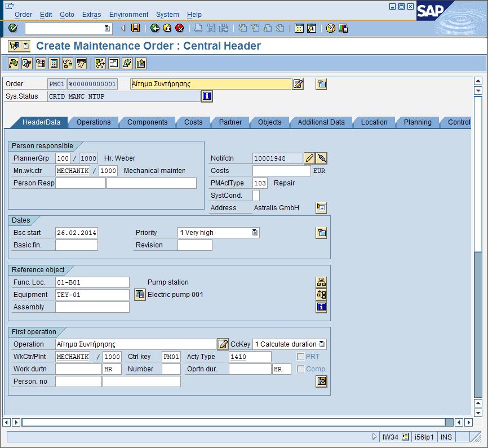Open the Goto menu

click(67, 15)
